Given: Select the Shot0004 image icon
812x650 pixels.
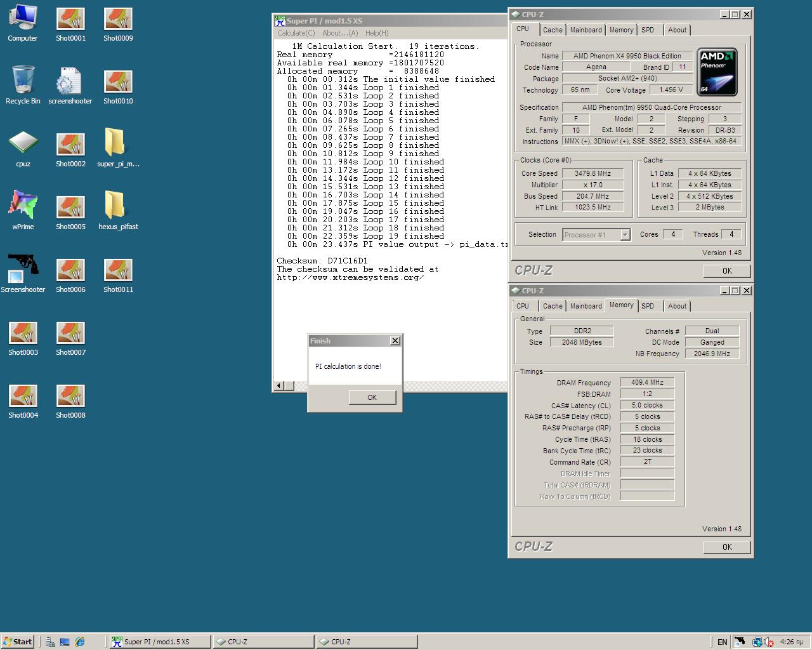Looking at the screenshot, I should coord(23,399).
